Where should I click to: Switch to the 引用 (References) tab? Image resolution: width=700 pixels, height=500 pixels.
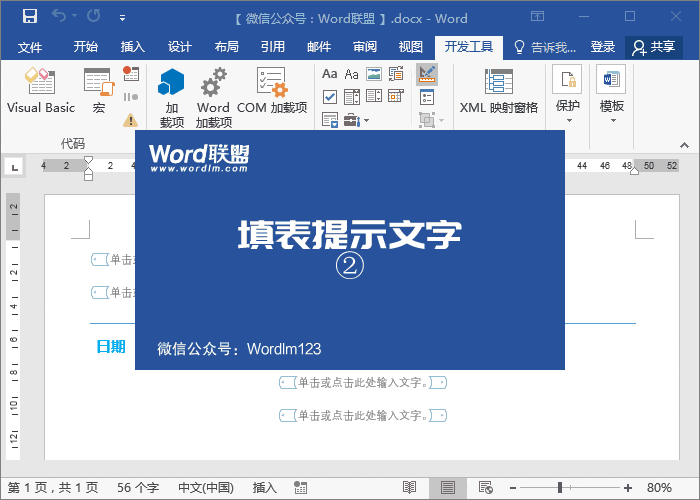coord(273,46)
